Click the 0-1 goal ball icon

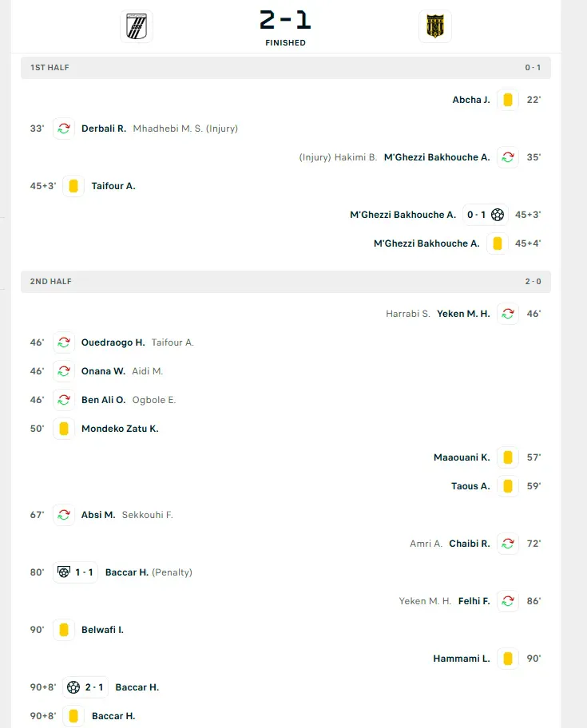[498, 215]
